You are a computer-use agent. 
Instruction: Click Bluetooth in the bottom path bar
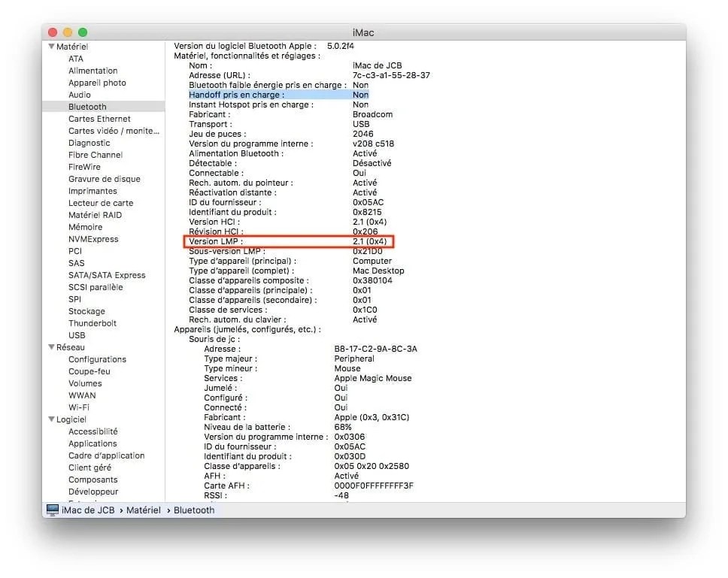pyautogui.click(x=194, y=510)
